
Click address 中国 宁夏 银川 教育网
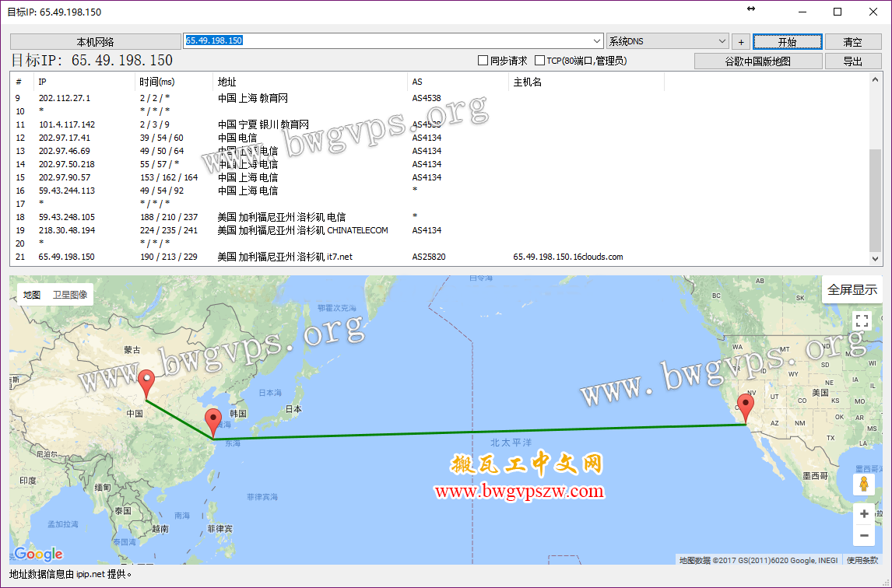coord(263,124)
